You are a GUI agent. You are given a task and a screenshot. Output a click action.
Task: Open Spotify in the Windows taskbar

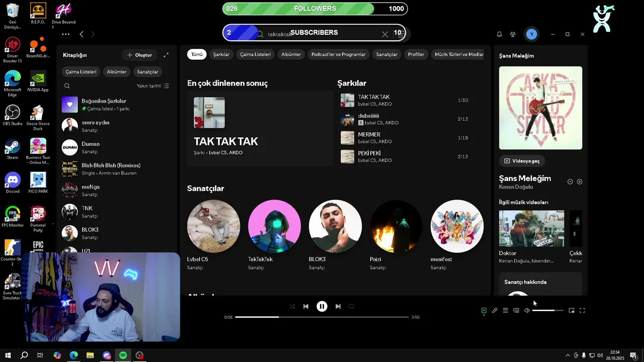click(x=123, y=355)
